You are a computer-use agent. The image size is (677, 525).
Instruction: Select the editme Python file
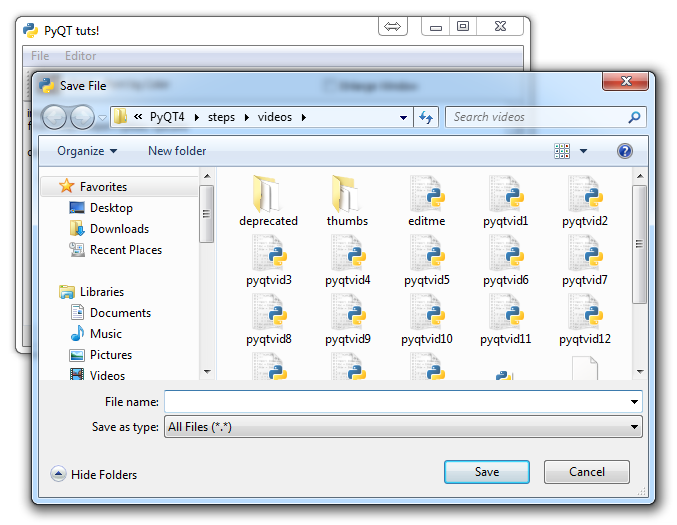(426, 193)
